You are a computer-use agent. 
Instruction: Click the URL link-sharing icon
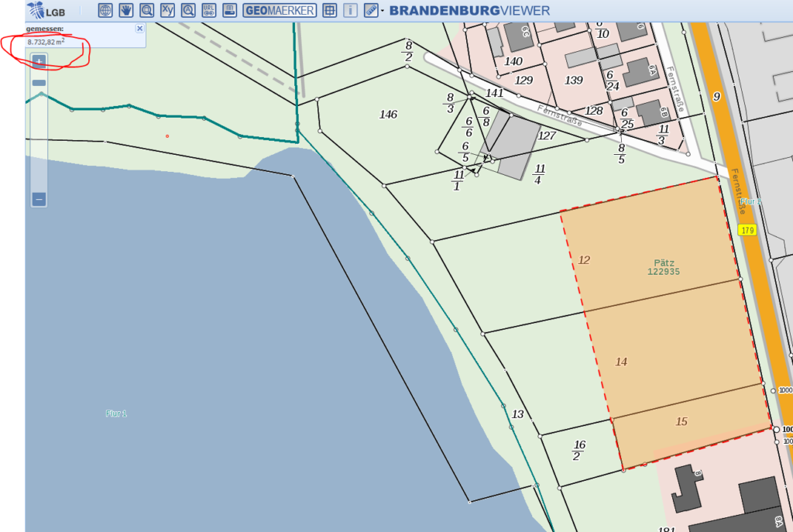tap(208, 10)
